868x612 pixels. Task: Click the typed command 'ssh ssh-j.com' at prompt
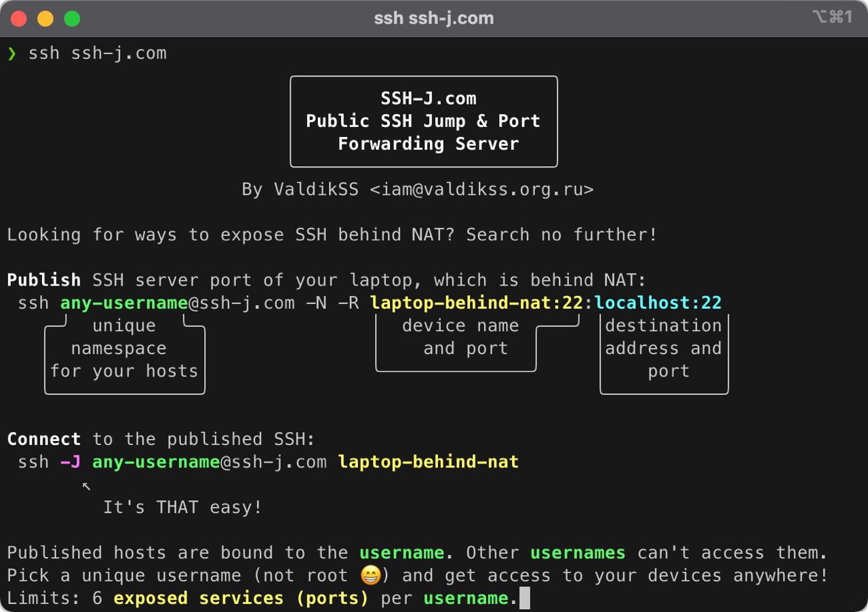[x=98, y=54]
